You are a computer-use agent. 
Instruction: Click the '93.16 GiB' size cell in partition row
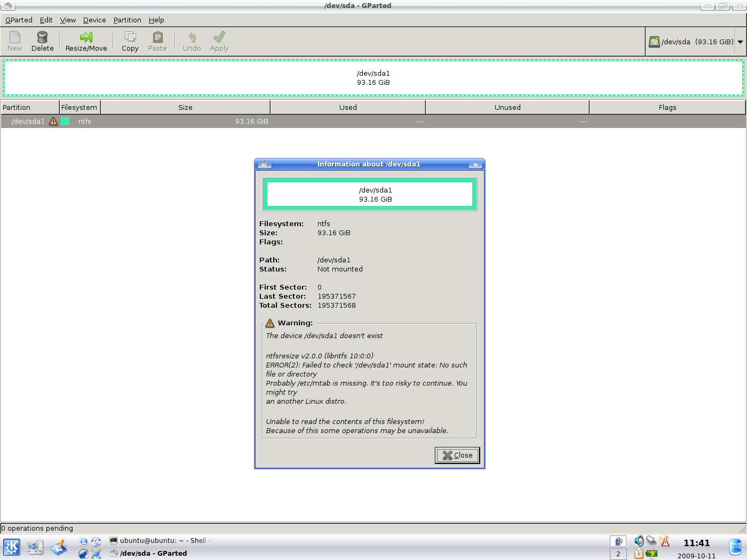pos(252,121)
